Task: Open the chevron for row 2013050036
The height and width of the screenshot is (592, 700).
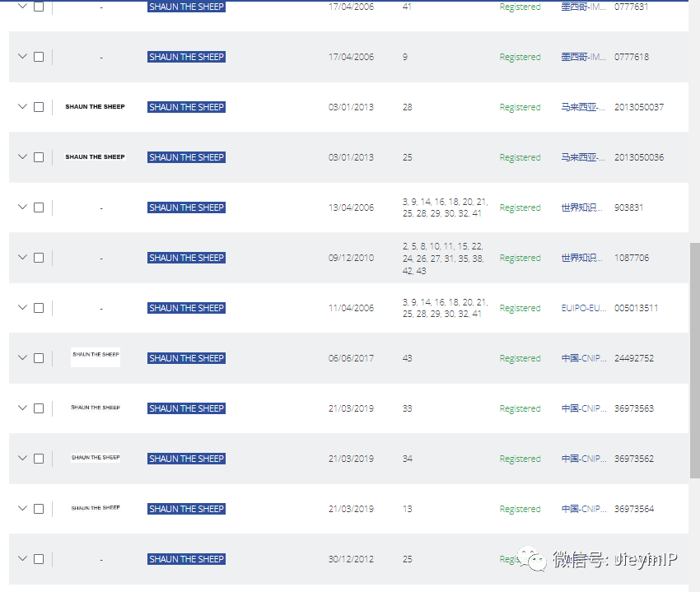Action: click(22, 156)
